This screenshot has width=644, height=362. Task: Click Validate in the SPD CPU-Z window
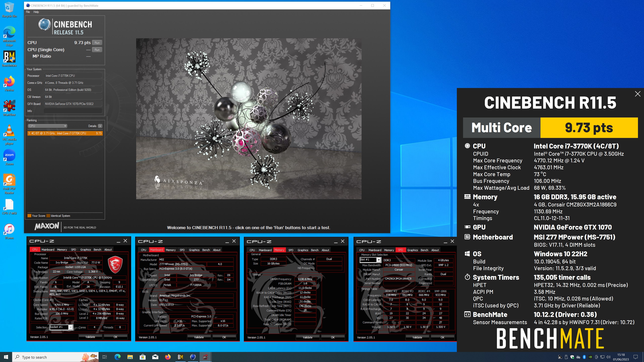pos(417,337)
